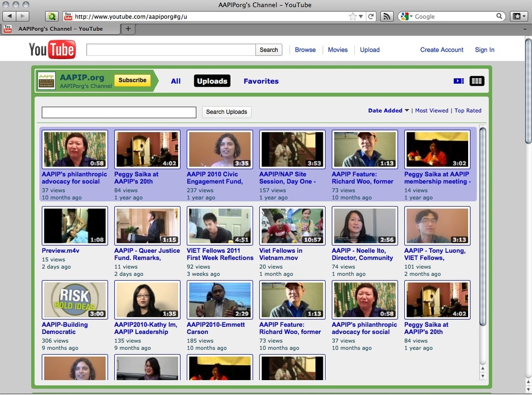This screenshot has height=395, width=532.
Task: Open the bookmarks toolbar button
Action: pos(518,17)
